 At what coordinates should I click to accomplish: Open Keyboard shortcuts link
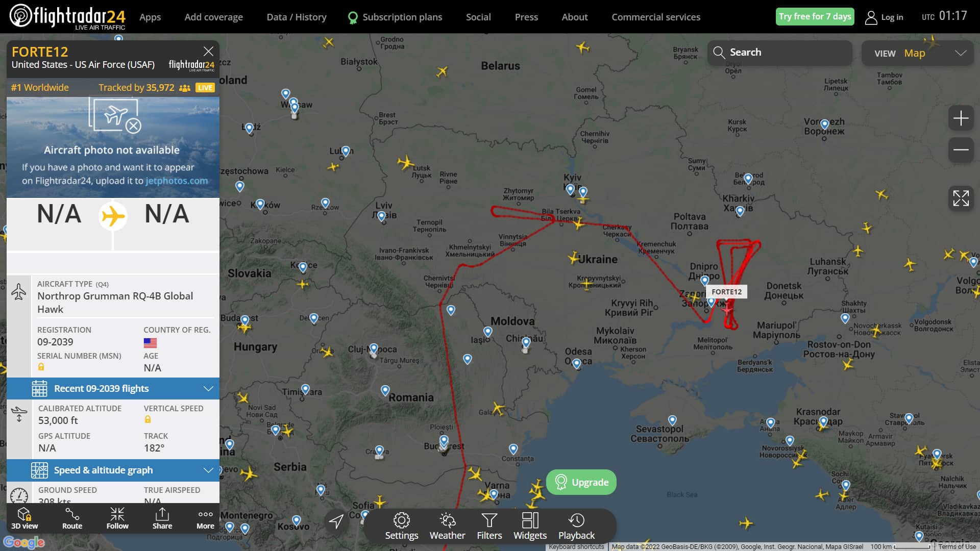pyautogui.click(x=576, y=546)
